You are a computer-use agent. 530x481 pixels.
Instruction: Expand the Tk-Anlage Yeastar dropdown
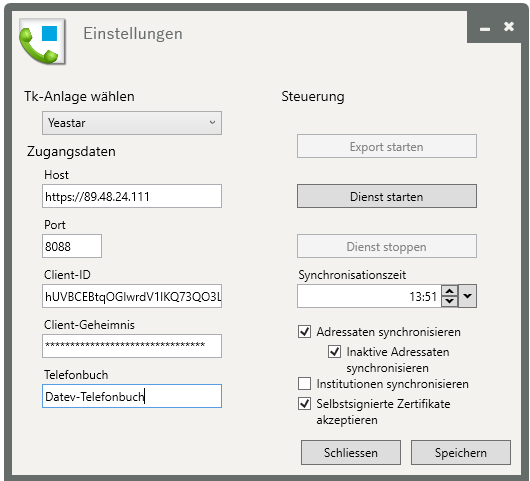click(132, 123)
